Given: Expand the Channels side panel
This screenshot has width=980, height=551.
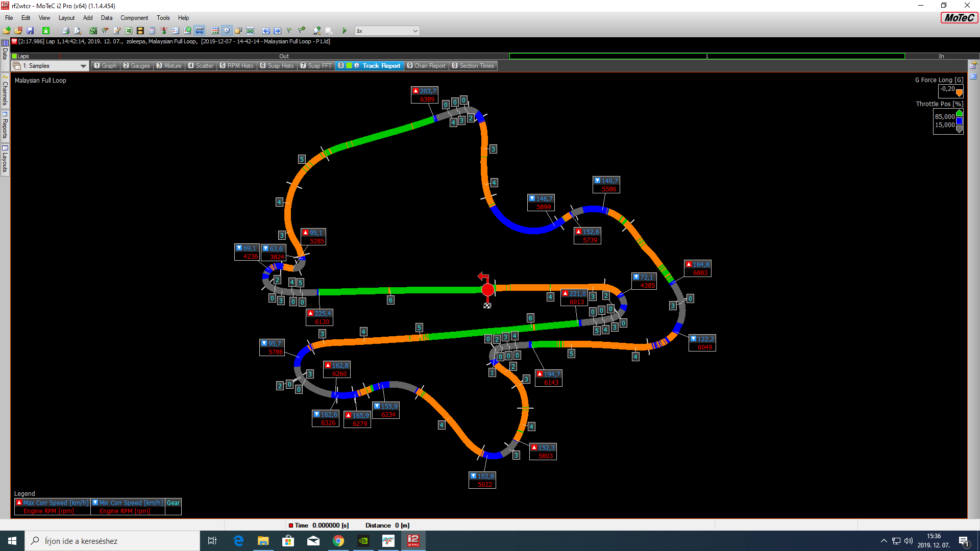Looking at the screenshot, I should 5,92.
